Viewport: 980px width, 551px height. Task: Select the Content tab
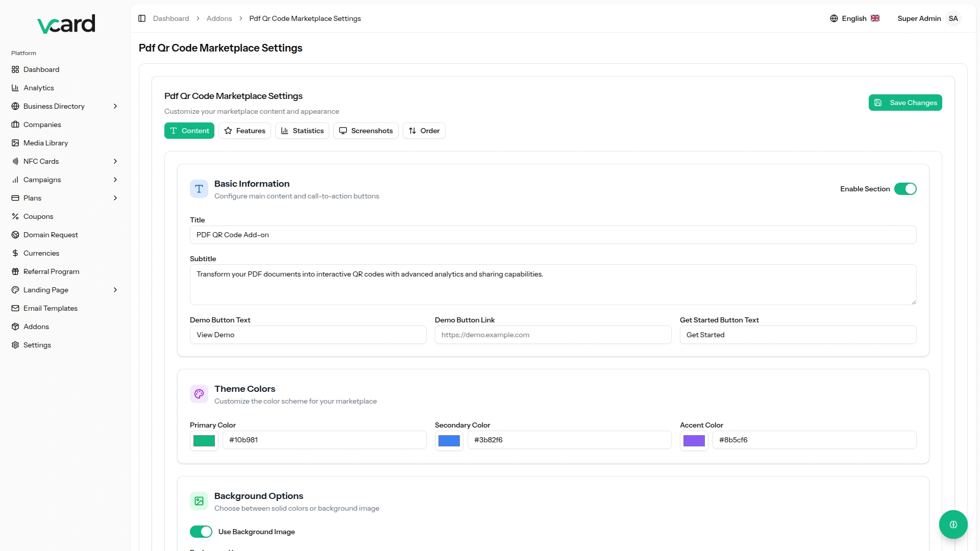[x=189, y=131]
